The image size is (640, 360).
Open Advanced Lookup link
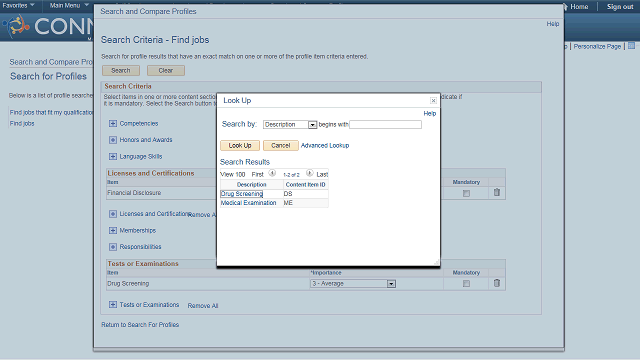[325, 145]
